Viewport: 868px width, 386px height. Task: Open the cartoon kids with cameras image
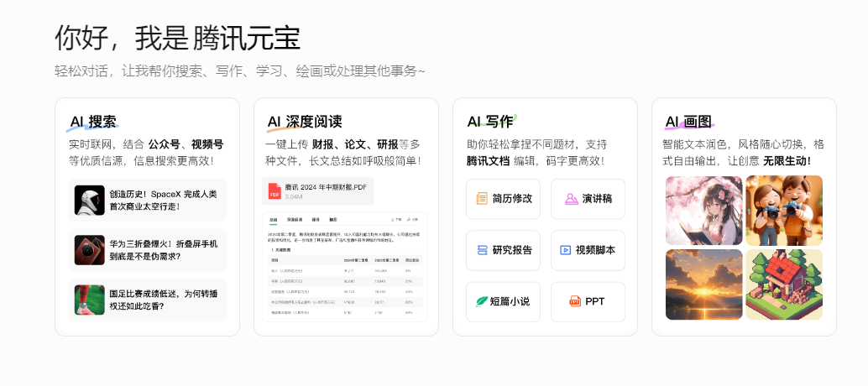pyautogui.click(x=784, y=210)
